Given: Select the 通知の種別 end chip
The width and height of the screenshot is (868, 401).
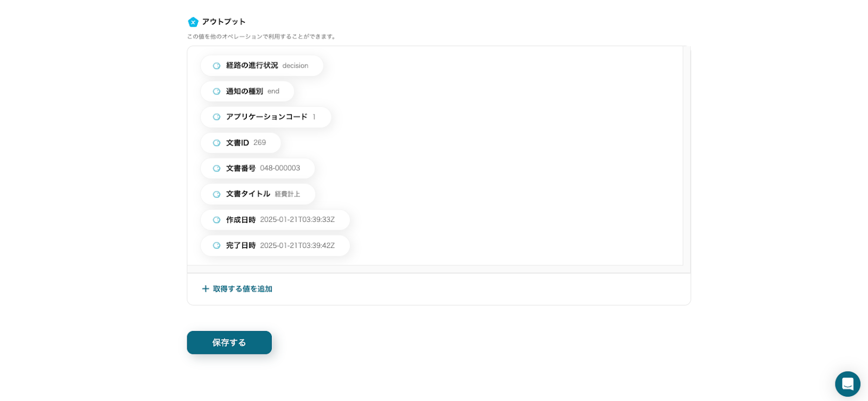Looking at the screenshot, I should point(247,91).
